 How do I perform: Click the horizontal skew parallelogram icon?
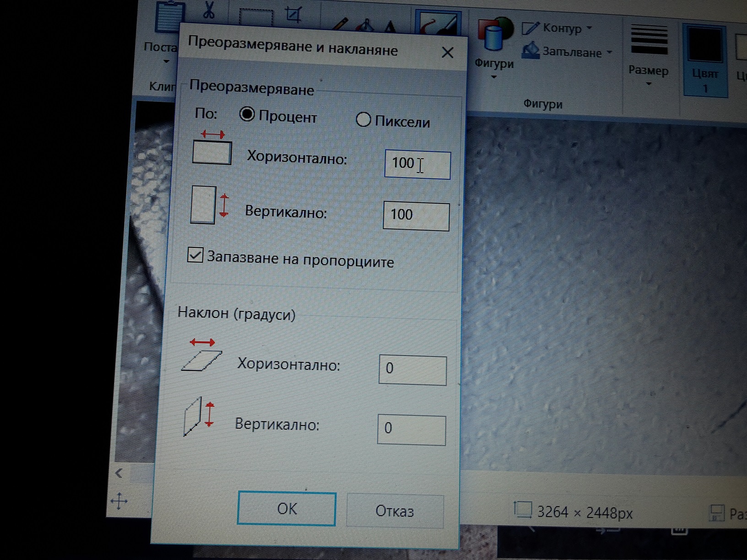click(x=202, y=355)
